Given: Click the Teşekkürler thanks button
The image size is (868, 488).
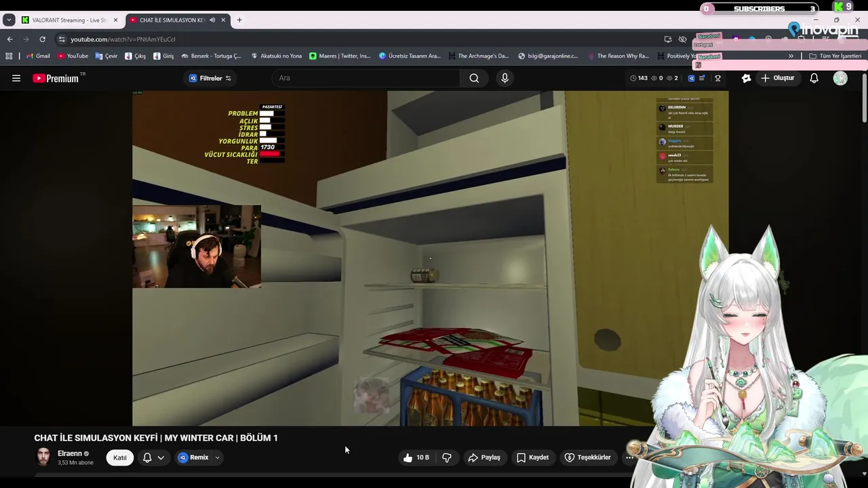Looking at the screenshot, I should pyautogui.click(x=588, y=457).
